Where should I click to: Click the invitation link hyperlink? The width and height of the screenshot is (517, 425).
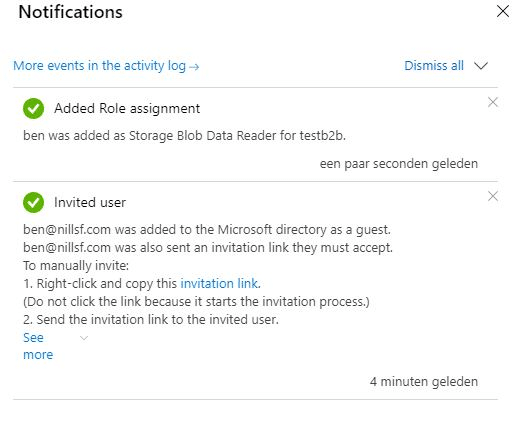tap(220, 284)
